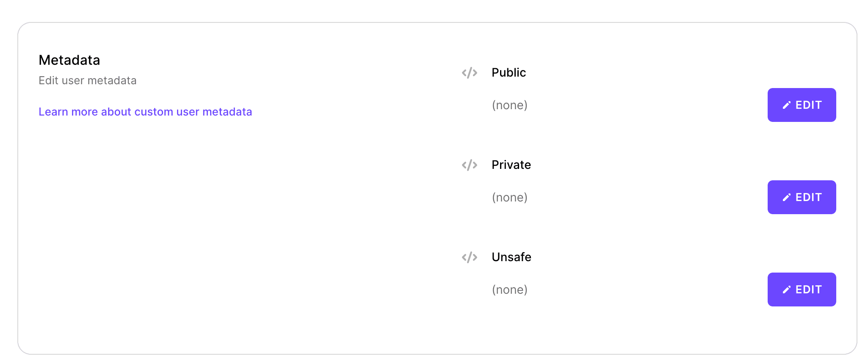Edit the Private metadata

(x=802, y=197)
